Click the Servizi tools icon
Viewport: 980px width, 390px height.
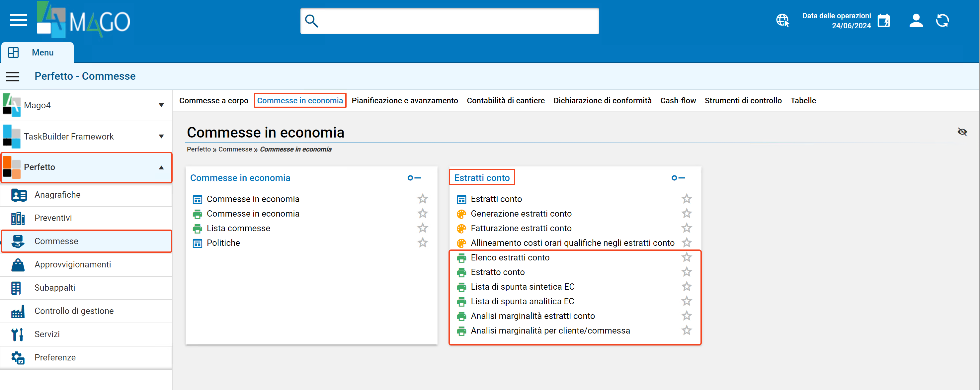tap(17, 335)
